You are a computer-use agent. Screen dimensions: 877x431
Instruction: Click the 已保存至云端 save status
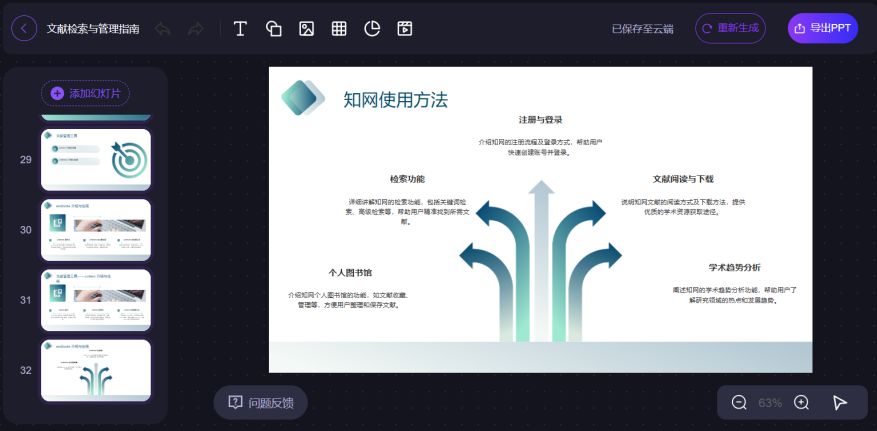pyautogui.click(x=643, y=29)
